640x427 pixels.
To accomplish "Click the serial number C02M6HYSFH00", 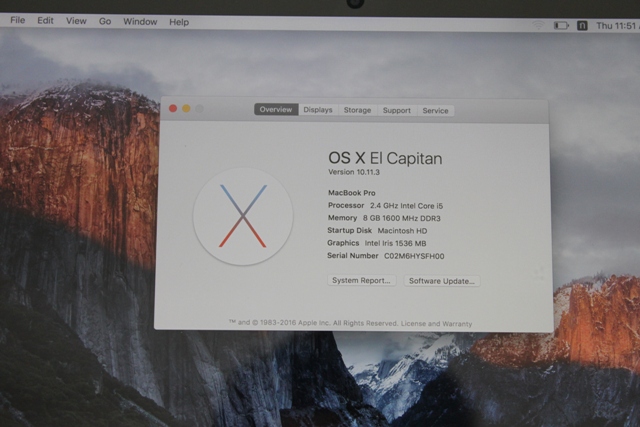I will coord(414,256).
